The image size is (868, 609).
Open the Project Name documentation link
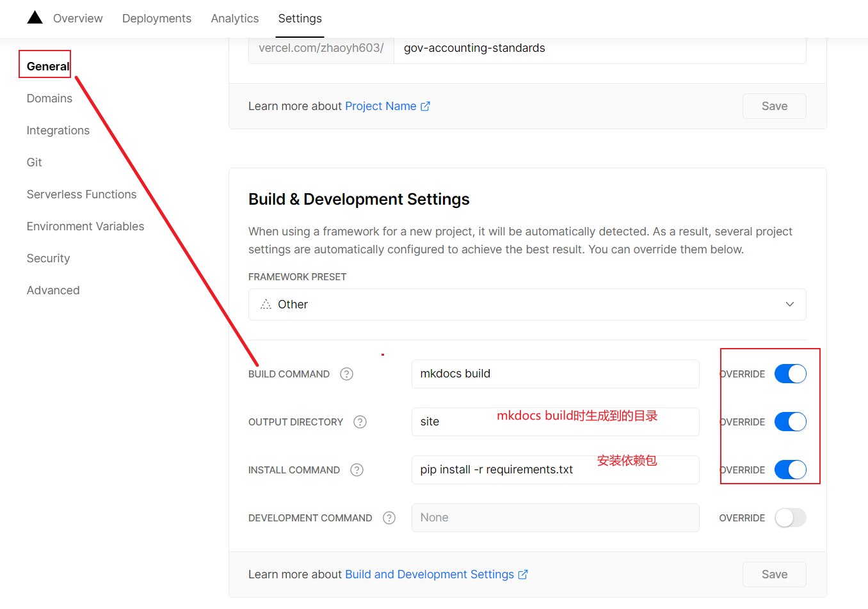coord(380,106)
